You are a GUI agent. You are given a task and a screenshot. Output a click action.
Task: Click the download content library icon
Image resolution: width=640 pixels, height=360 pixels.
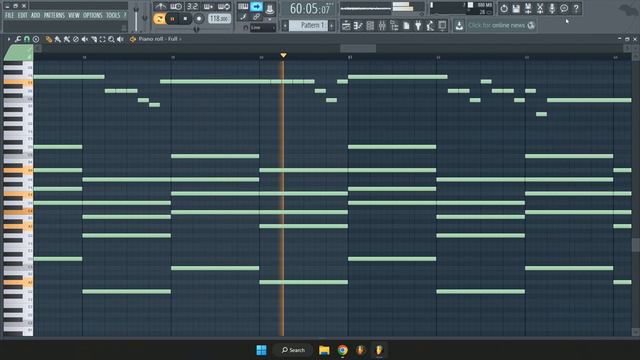459,26
